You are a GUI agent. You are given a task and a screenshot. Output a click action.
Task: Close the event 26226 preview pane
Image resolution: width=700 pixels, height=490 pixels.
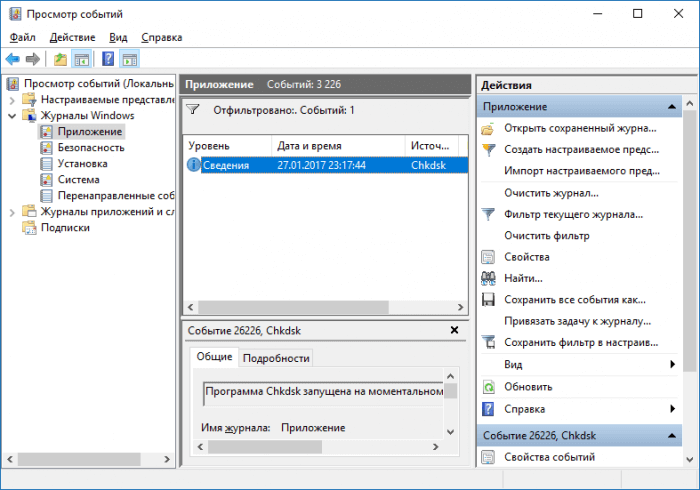coord(454,330)
